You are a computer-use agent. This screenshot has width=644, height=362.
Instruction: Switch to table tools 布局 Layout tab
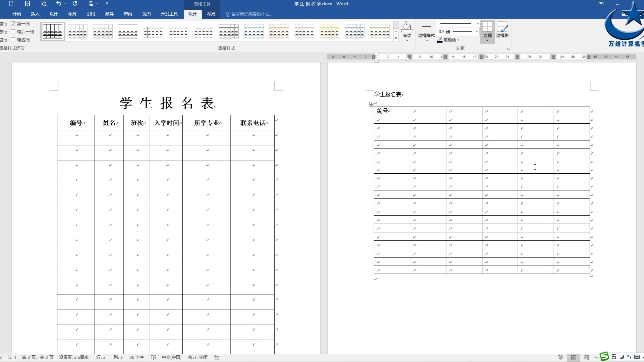coord(211,14)
